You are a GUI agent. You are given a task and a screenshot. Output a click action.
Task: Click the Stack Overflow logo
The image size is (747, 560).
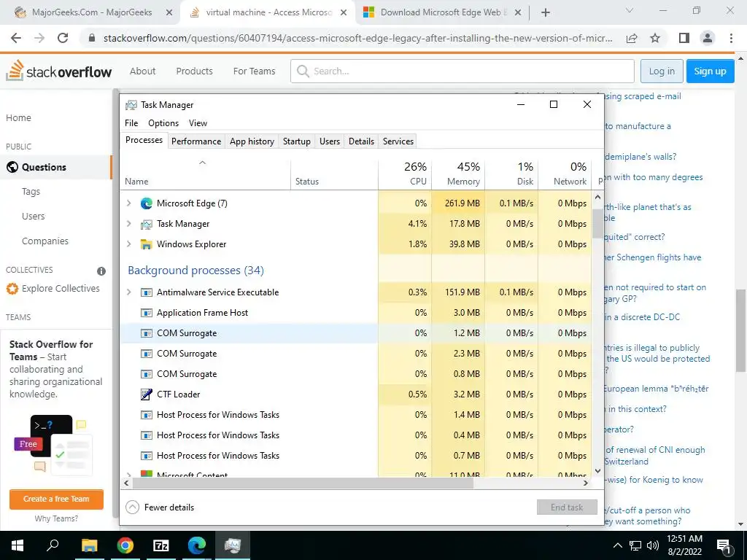[x=58, y=71]
